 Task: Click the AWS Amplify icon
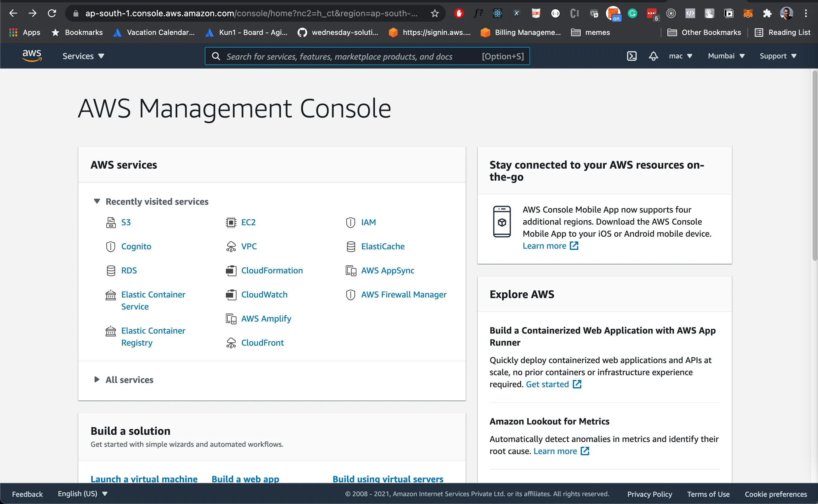(x=231, y=319)
